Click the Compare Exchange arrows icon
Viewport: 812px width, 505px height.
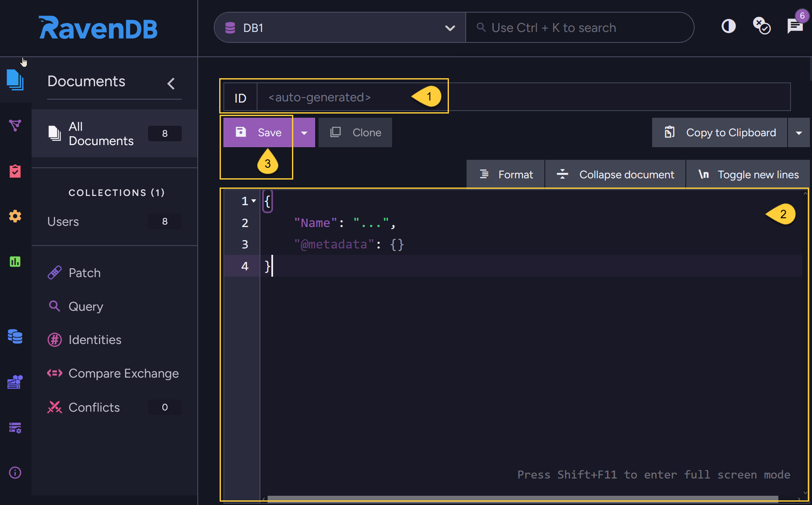point(55,373)
